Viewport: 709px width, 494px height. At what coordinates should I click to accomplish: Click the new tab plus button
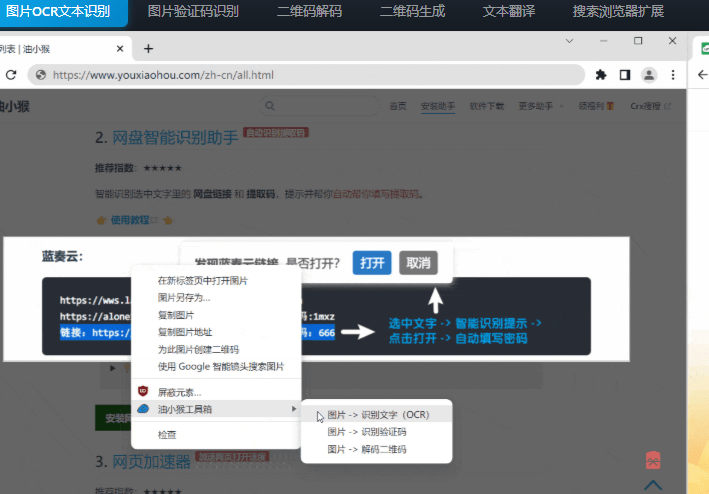[x=148, y=48]
